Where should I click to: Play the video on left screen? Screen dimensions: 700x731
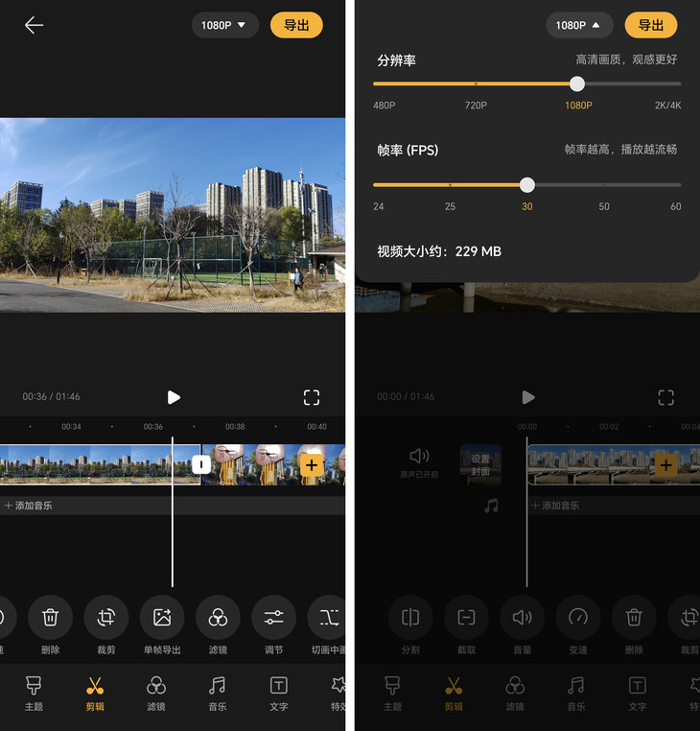point(174,398)
